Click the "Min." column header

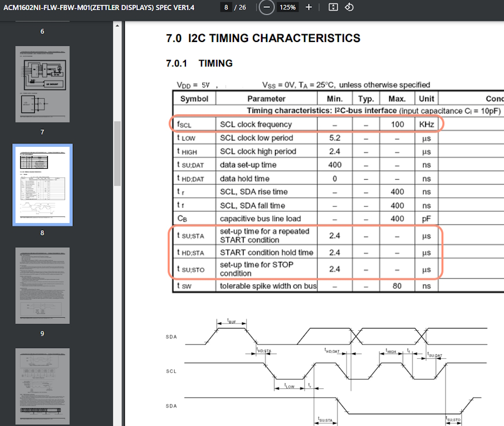pos(335,99)
